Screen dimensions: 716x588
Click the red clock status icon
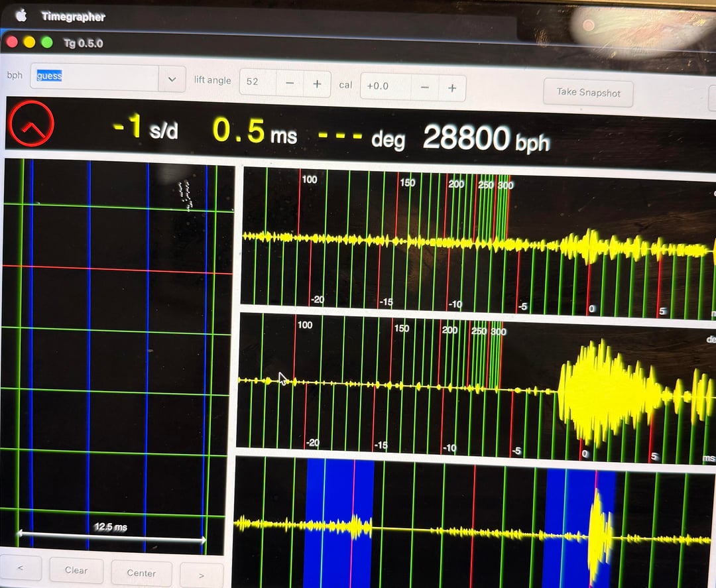[x=31, y=124]
